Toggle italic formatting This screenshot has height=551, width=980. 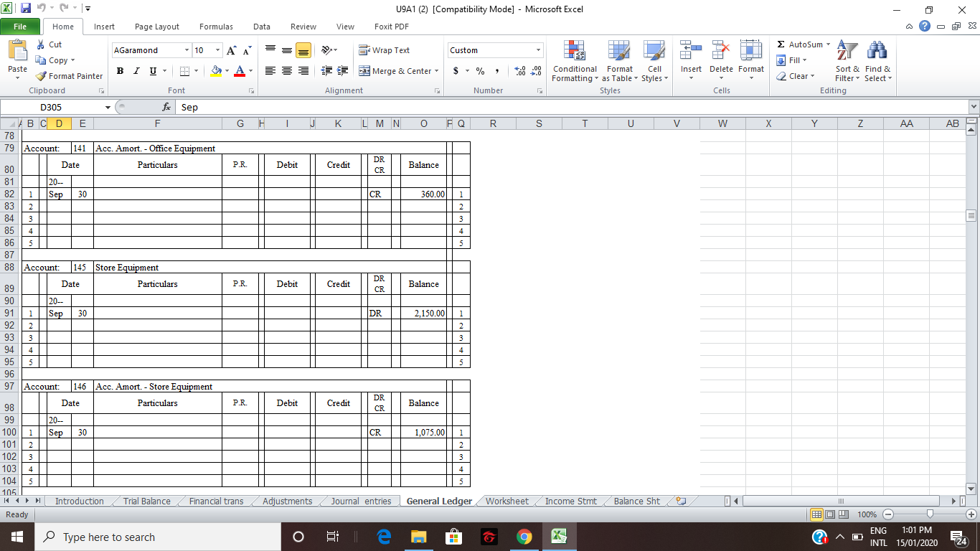tap(136, 72)
